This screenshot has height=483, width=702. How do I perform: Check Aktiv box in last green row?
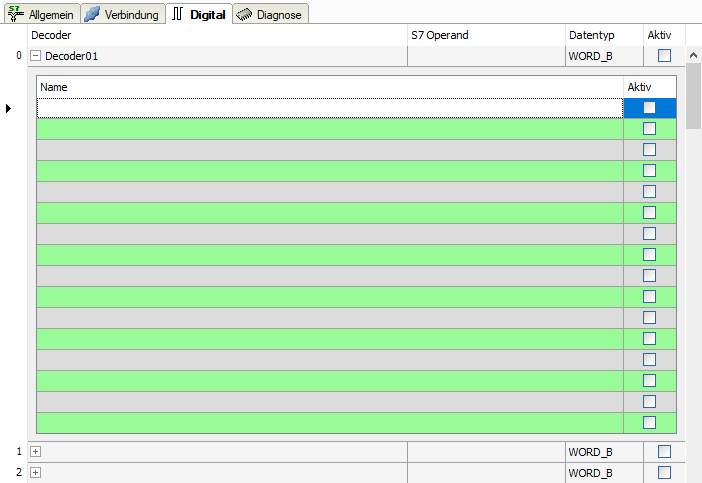[x=649, y=422]
